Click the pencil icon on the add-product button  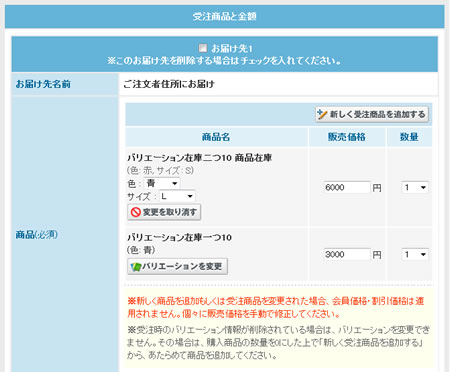(322, 114)
